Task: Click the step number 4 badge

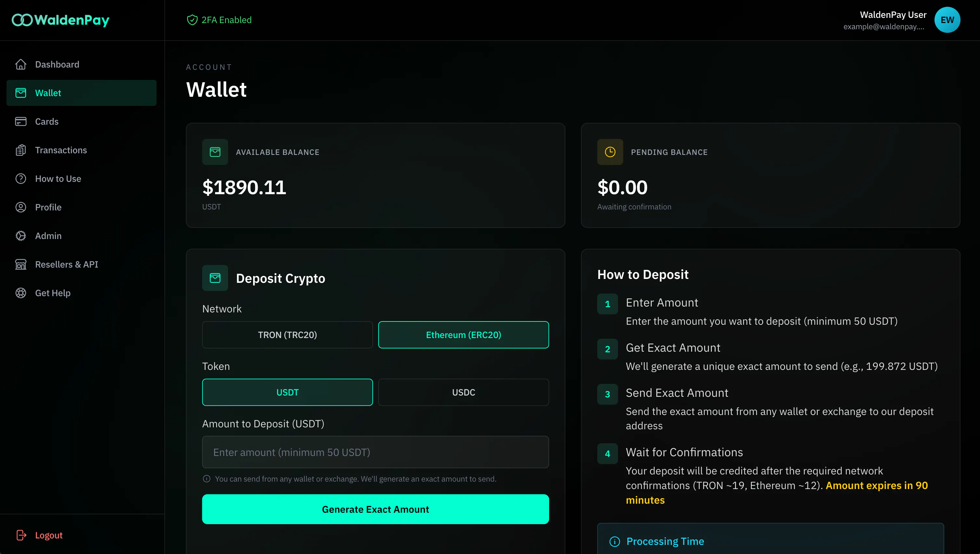Action: point(607,454)
